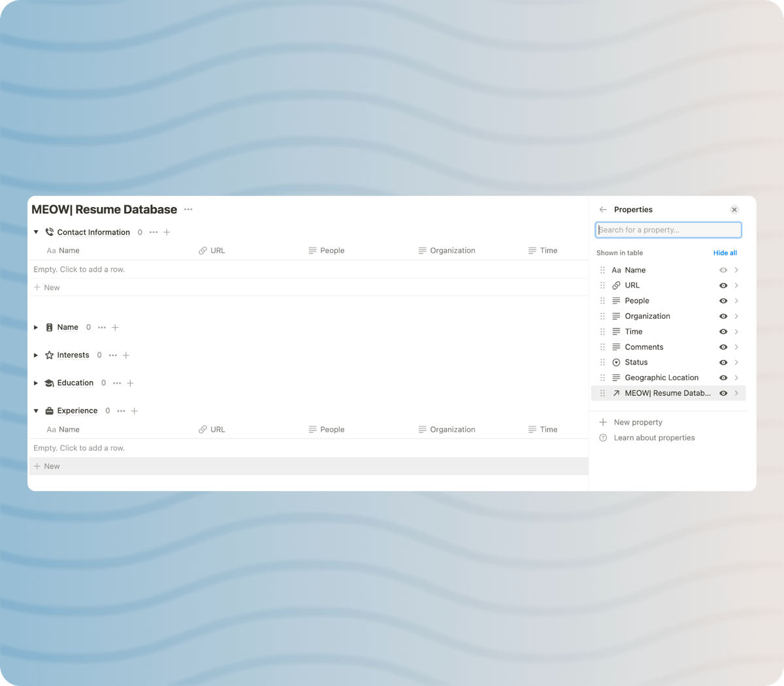Open the three-dot menu for the Name group

tap(102, 327)
